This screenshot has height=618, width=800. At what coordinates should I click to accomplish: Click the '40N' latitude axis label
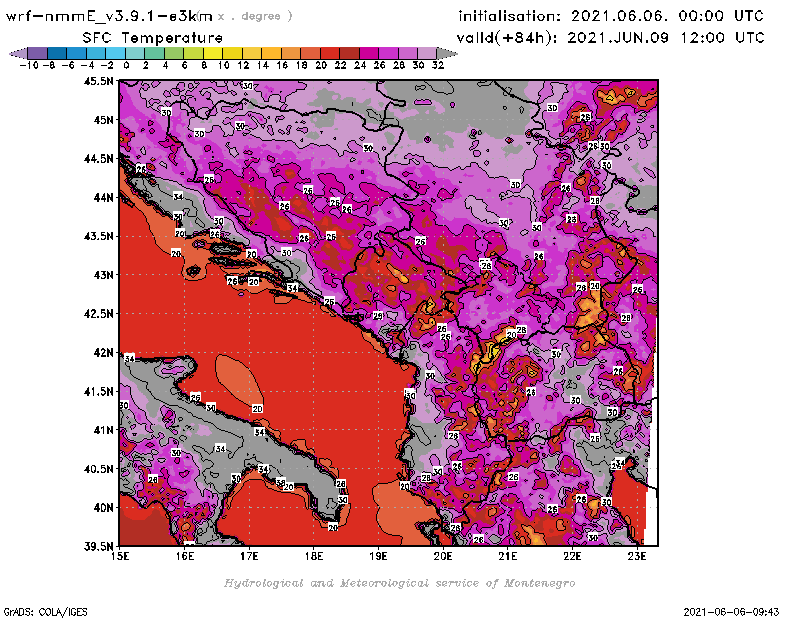pyautogui.click(x=103, y=508)
